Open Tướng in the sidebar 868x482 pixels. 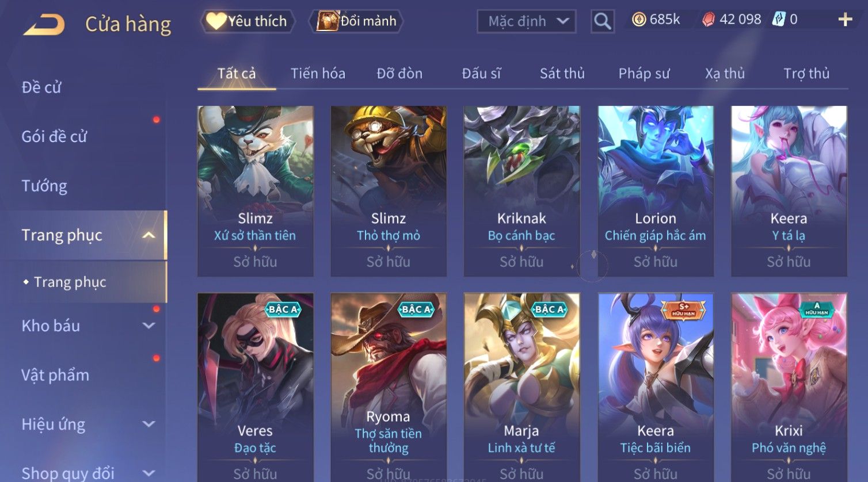click(x=44, y=186)
